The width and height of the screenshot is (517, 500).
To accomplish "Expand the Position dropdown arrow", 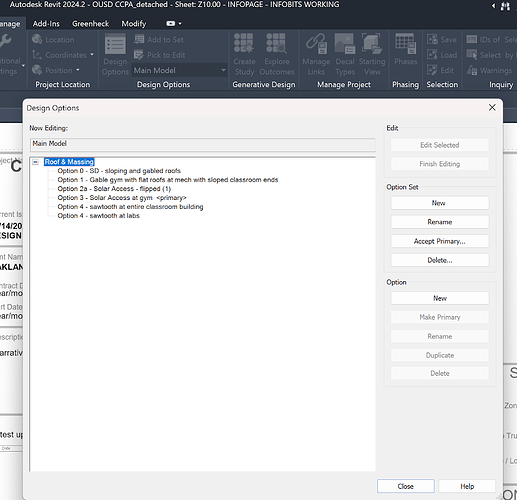I will 78,70.
